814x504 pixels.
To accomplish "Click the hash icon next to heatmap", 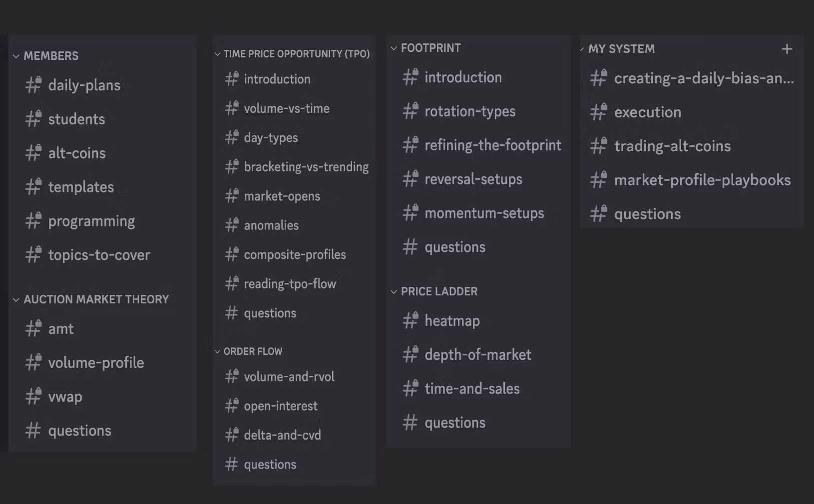I will [x=410, y=320].
